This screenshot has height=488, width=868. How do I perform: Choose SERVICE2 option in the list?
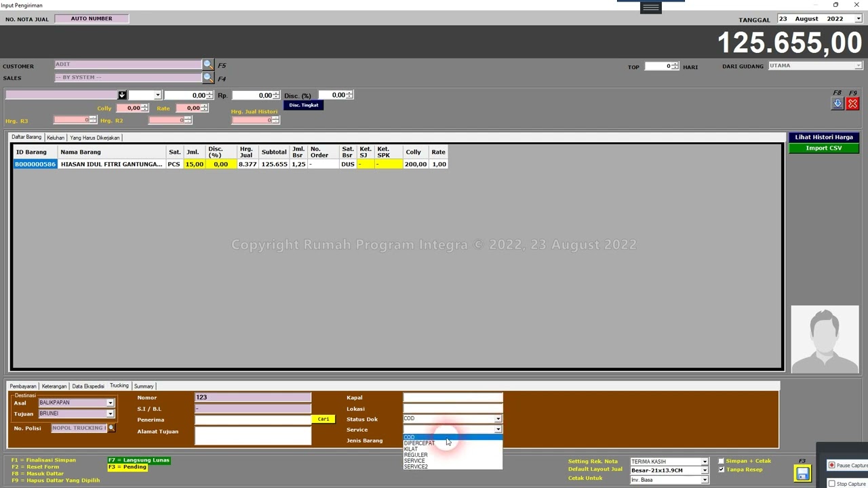[452, 466]
